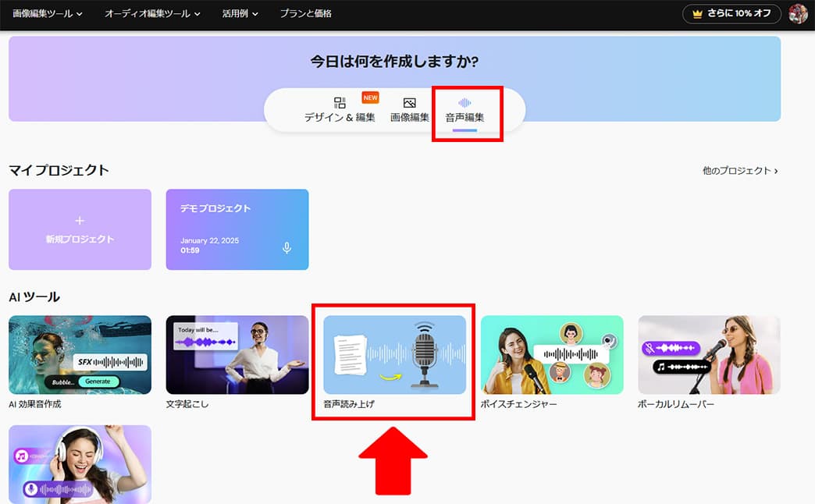Open the プランと価格 page
Screen dimensions: 815x504
(x=305, y=14)
